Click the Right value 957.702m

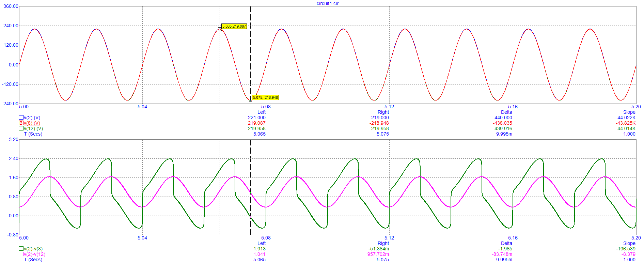pyautogui.click(x=378, y=254)
